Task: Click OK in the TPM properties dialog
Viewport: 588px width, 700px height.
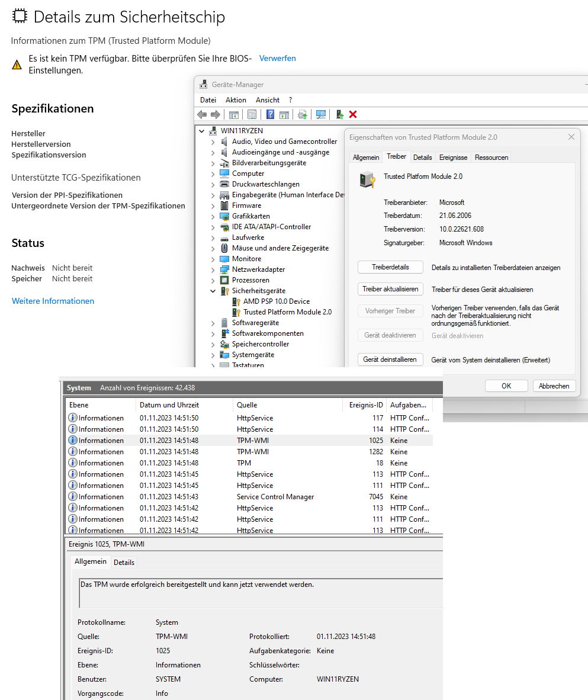Action: click(x=506, y=386)
